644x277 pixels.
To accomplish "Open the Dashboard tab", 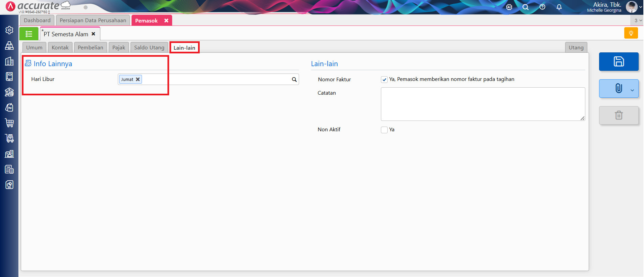I will [37, 20].
